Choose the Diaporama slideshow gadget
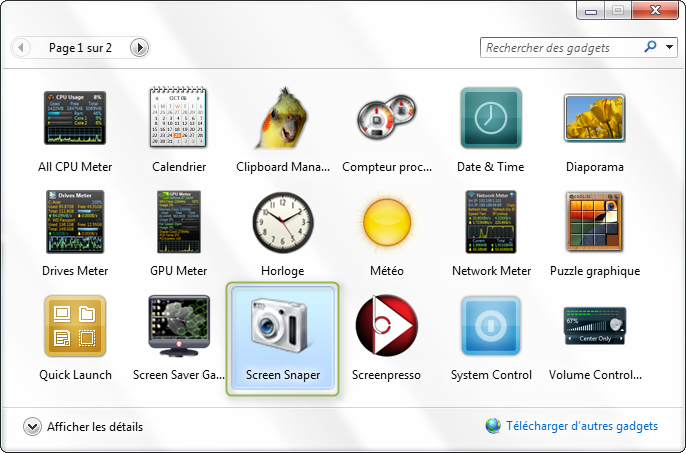This screenshot has width=686, height=453. pos(595,119)
